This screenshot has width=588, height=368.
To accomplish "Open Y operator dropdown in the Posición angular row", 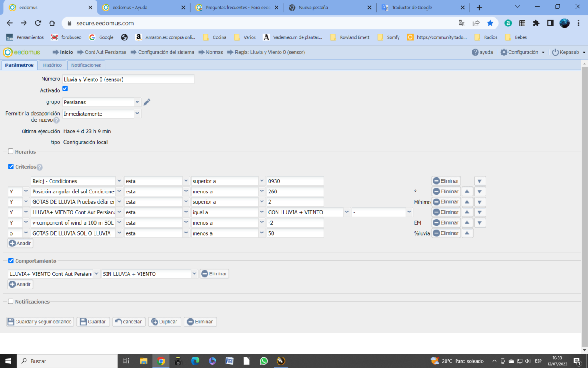I will coord(26,191).
